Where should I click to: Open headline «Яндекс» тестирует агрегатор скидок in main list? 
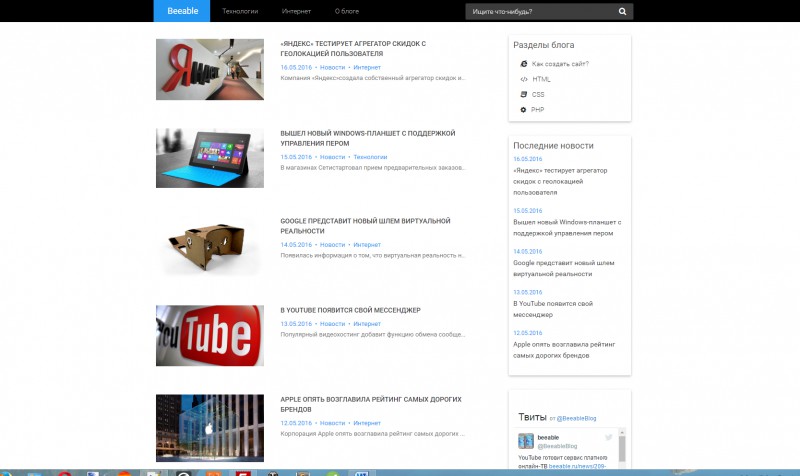pyautogui.click(x=353, y=48)
